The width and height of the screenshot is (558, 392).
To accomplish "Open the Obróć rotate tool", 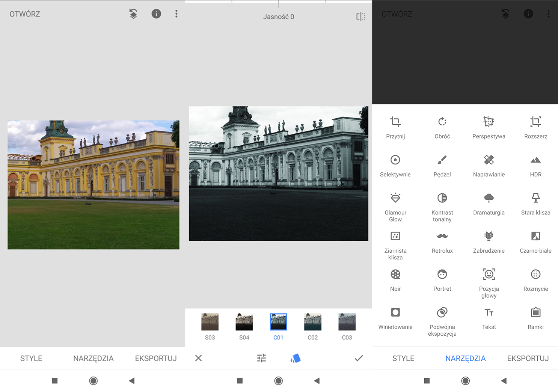I will click(442, 122).
